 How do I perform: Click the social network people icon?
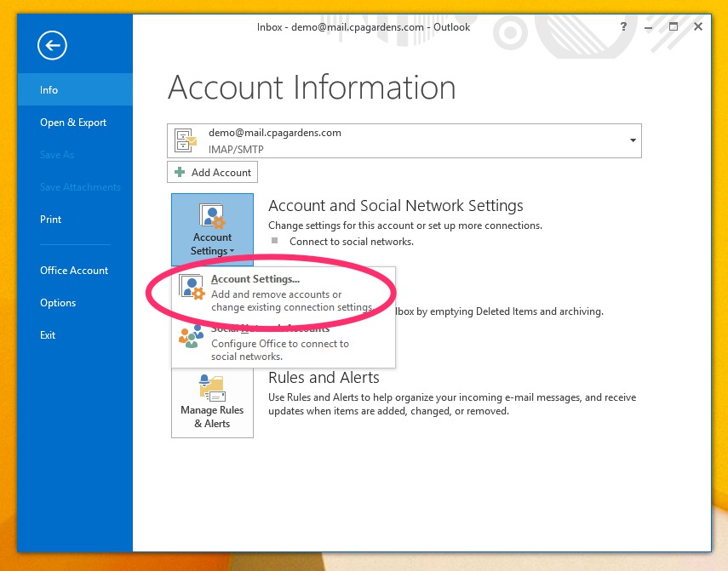(192, 336)
